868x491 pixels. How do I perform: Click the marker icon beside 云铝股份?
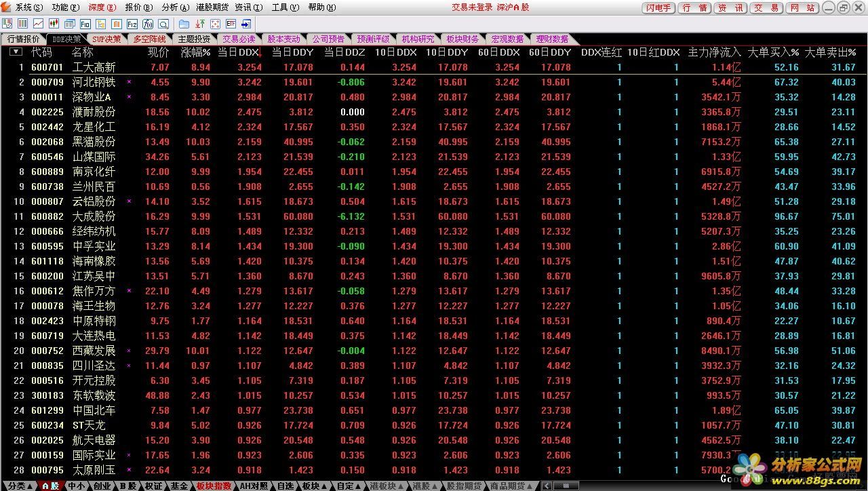pos(129,201)
